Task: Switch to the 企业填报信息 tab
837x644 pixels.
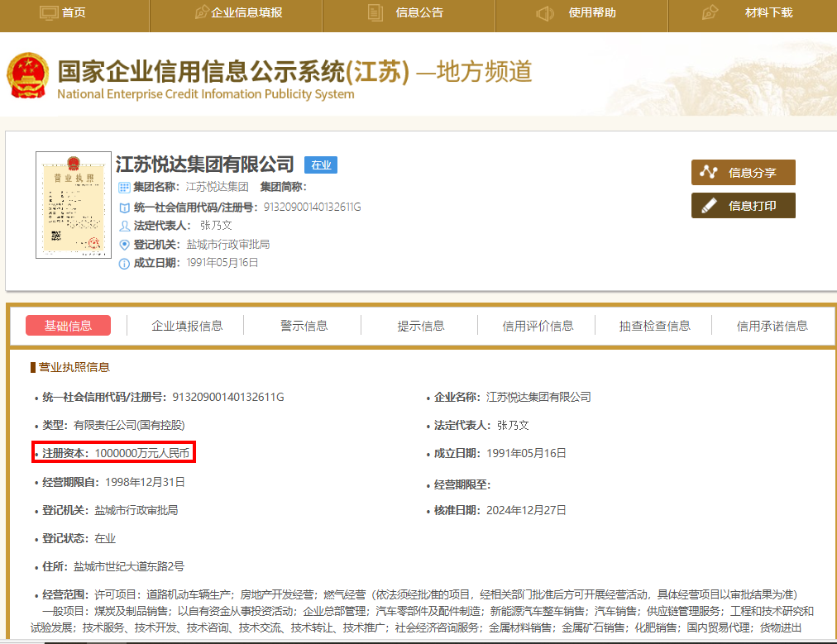Action: (x=187, y=326)
